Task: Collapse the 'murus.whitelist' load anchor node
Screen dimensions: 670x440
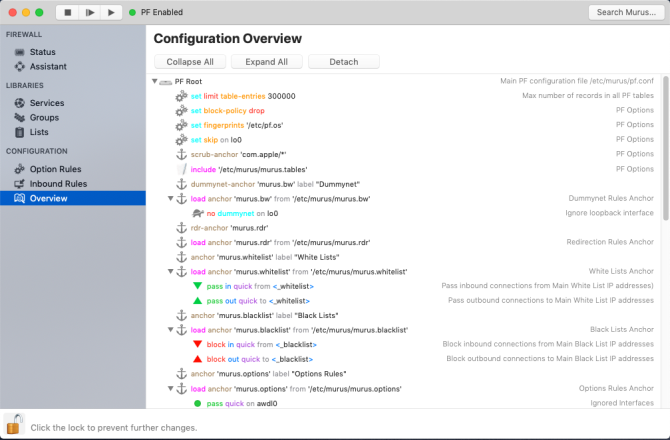Action: [x=171, y=271]
